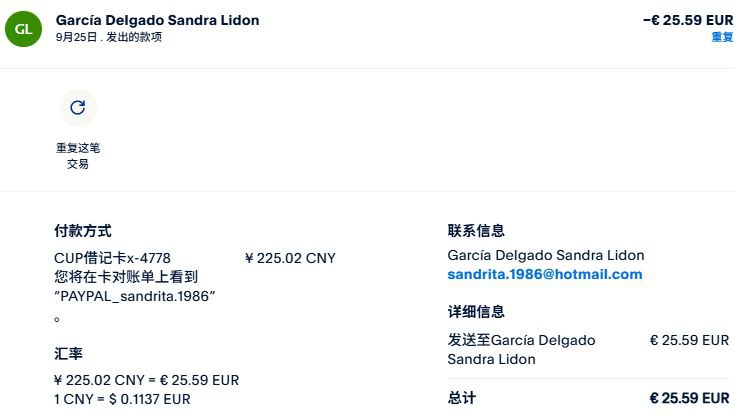Screen dimensions: 735x418
Task: Click the 详细信息 heading
Action: click(476, 311)
